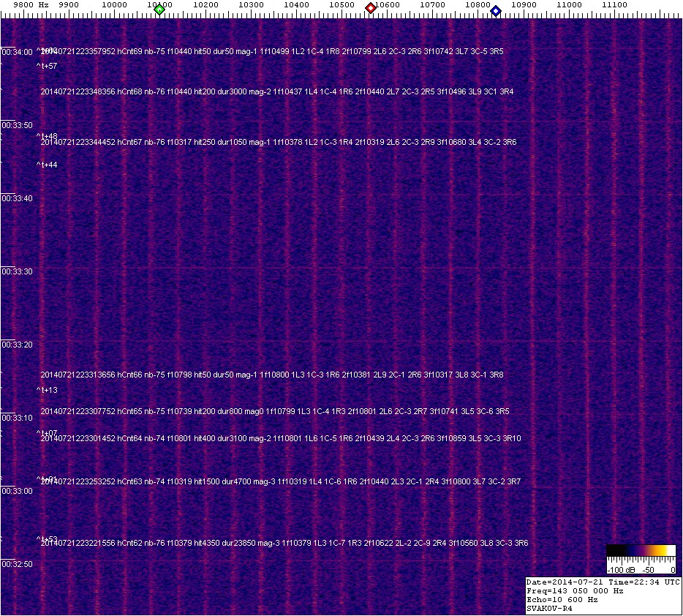The height and width of the screenshot is (616, 683).
Task: Click the 10400 Hz frequency scale label
Action: click(296, 5)
